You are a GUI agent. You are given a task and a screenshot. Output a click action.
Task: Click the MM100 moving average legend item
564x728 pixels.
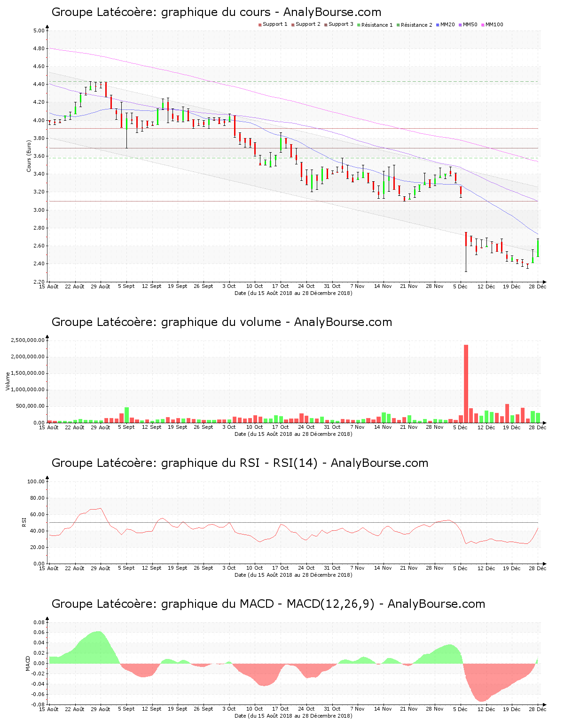pos(493,24)
